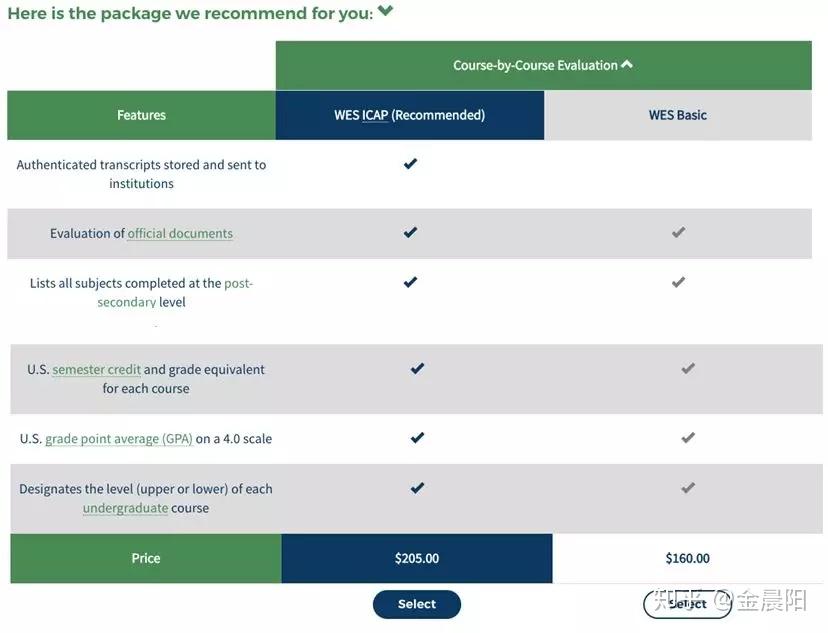Click WES Basic checkmark for official documents evaluation
Viewport: 828px width, 633px height.
[678, 233]
